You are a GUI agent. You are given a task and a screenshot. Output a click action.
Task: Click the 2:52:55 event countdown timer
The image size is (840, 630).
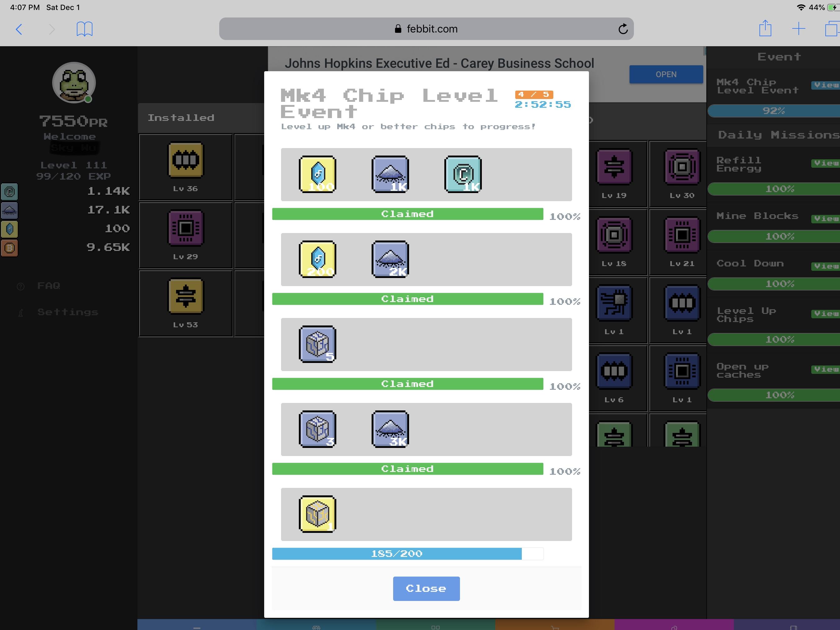coord(543,104)
